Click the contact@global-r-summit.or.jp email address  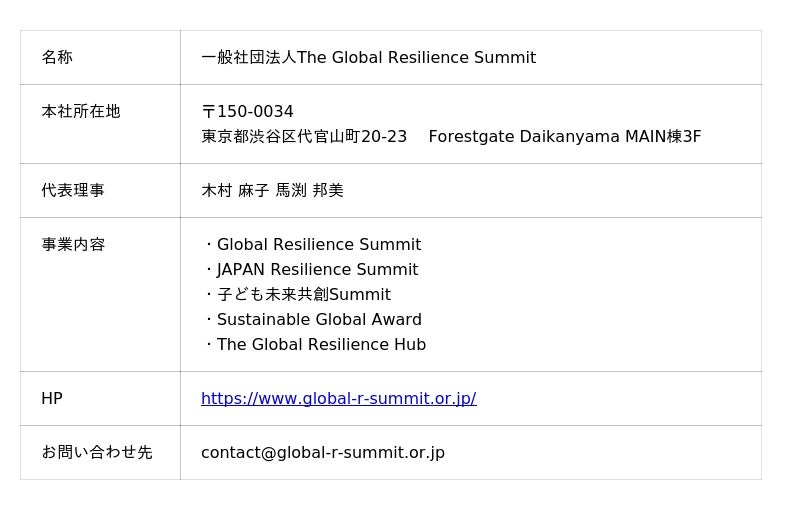coord(322,453)
